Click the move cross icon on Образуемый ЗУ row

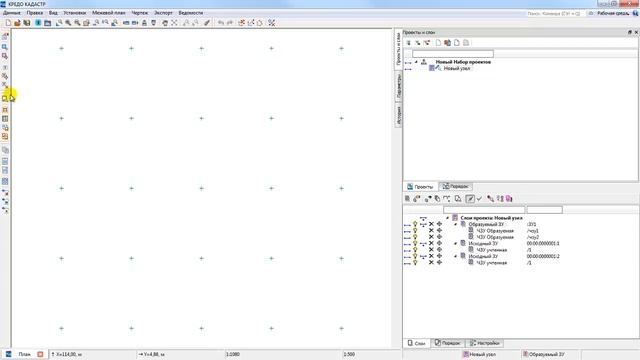[x=439, y=224]
